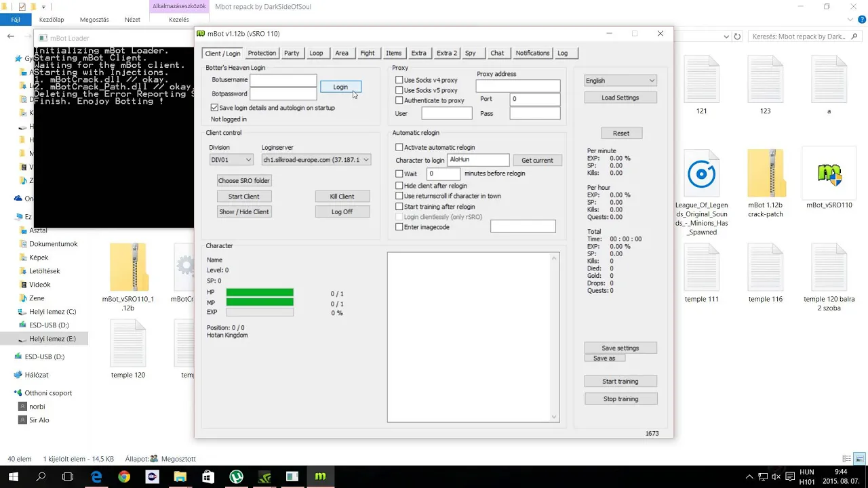Click Kill Client button

342,197
